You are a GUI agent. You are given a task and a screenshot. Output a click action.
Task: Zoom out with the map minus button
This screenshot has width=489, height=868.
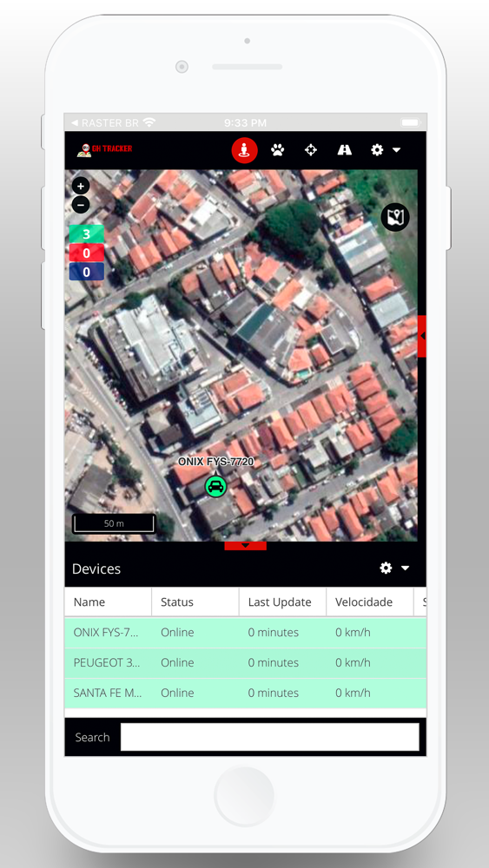[x=81, y=205]
